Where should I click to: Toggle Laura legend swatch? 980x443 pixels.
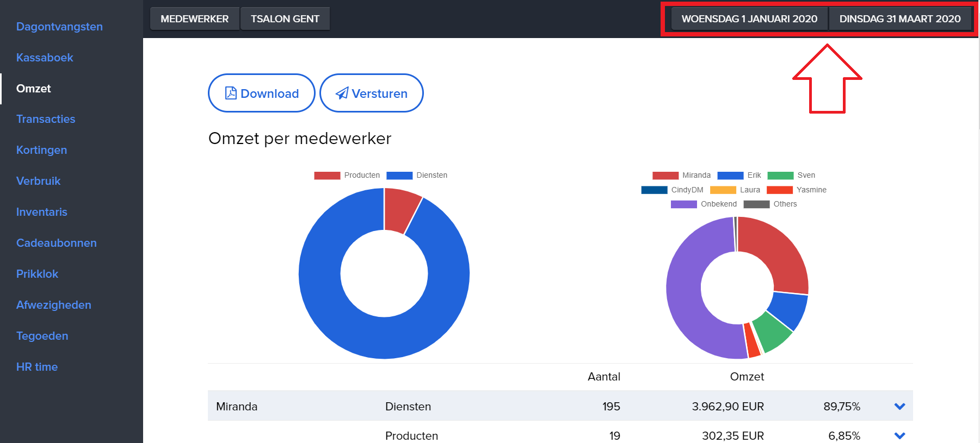tap(723, 190)
